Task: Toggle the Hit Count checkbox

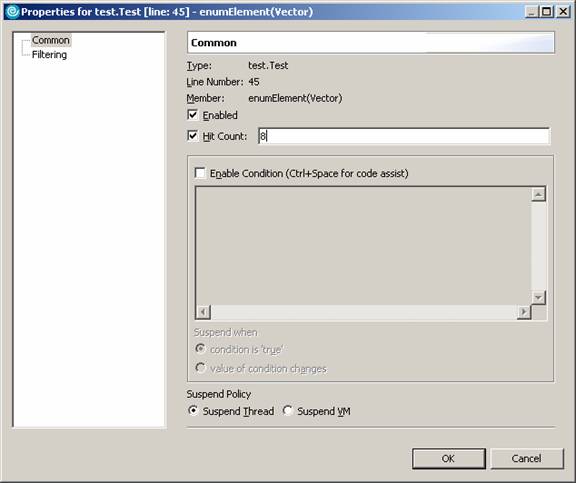Action: tap(192, 136)
